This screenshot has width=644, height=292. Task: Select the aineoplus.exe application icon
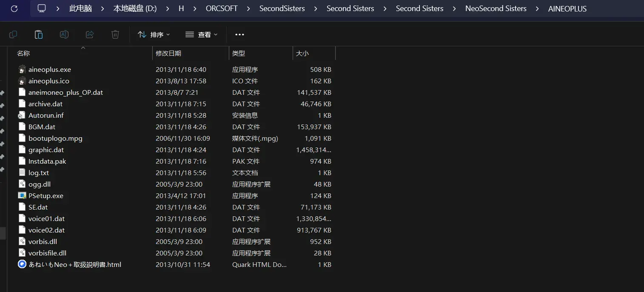22,69
